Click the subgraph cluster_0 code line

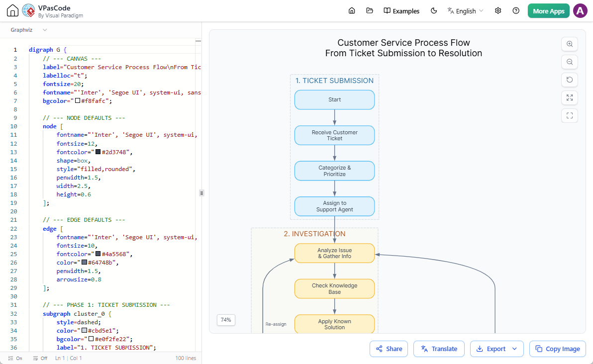(77, 313)
